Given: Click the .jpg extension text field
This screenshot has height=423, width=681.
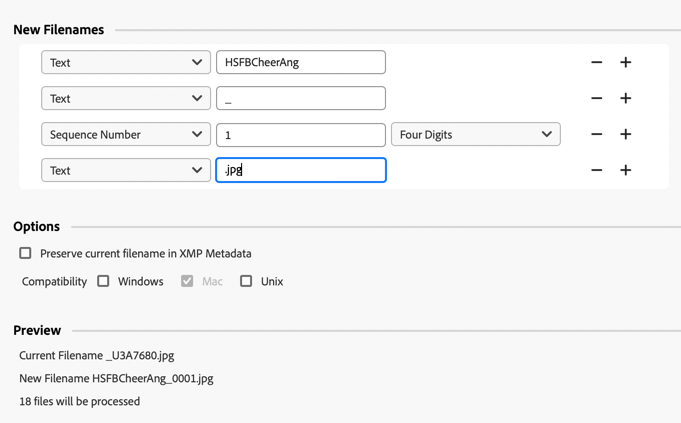Looking at the screenshot, I should [301, 170].
